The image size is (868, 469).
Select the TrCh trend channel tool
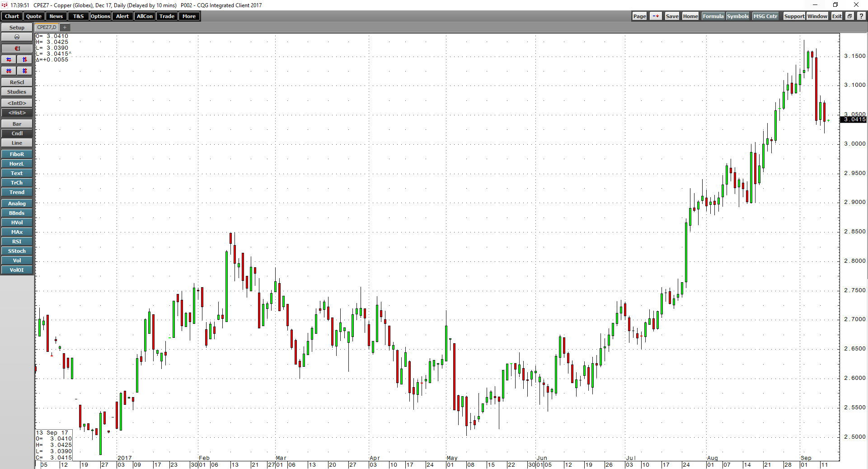click(17, 183)
